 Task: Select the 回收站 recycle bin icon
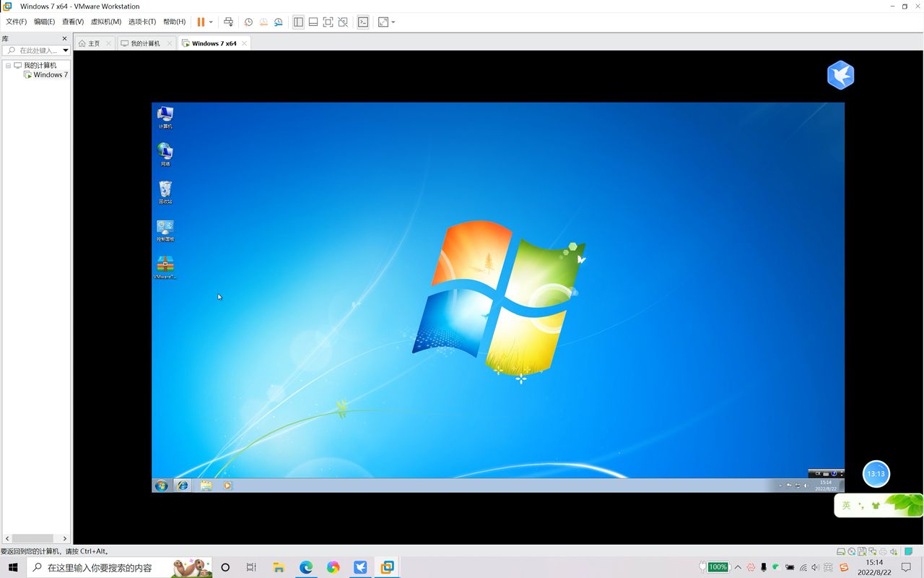(165, 192)
